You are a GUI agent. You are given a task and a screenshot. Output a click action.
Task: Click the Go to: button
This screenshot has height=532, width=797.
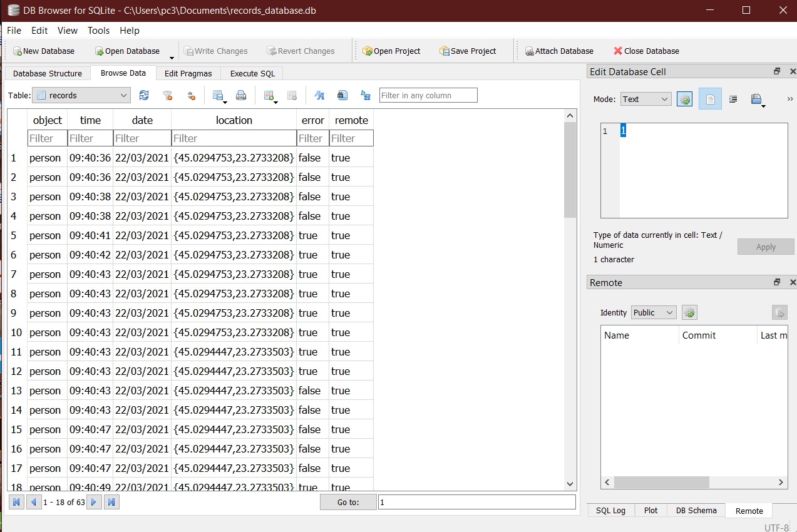(x=348, y=502)
